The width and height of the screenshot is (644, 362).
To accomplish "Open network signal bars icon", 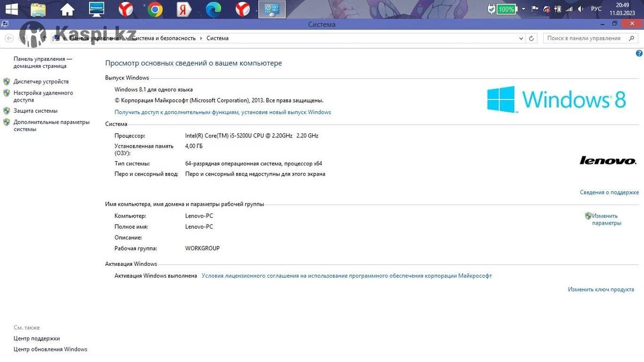I will pos(569,9).
